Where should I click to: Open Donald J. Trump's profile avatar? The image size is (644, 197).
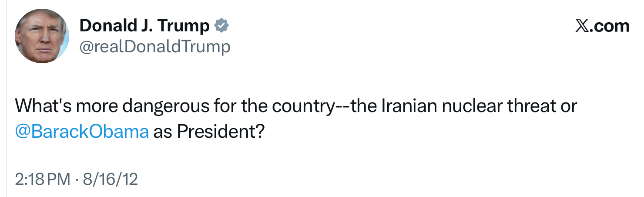pos(42,36)
